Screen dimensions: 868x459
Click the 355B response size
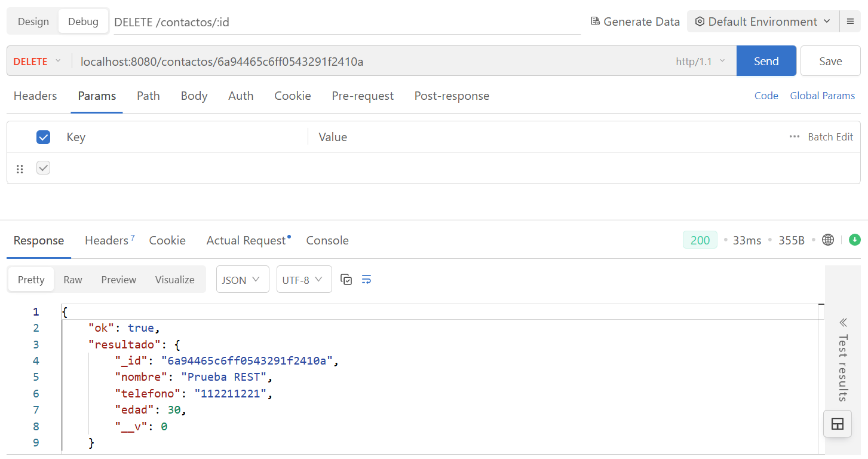pos(792,240)
